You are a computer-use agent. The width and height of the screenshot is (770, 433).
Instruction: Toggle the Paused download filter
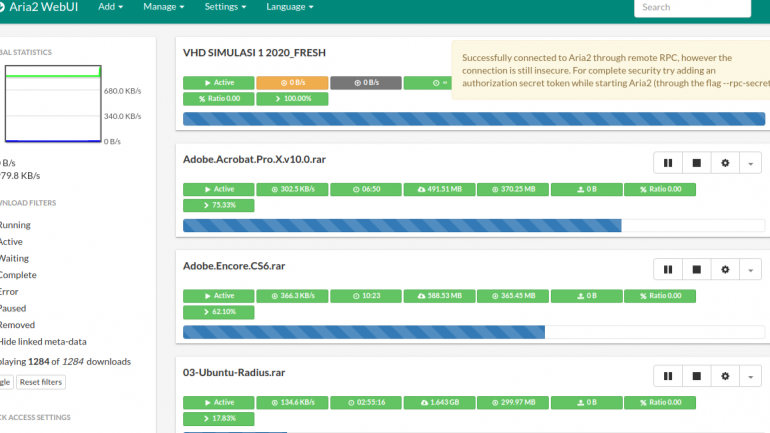tap(13, 308)
